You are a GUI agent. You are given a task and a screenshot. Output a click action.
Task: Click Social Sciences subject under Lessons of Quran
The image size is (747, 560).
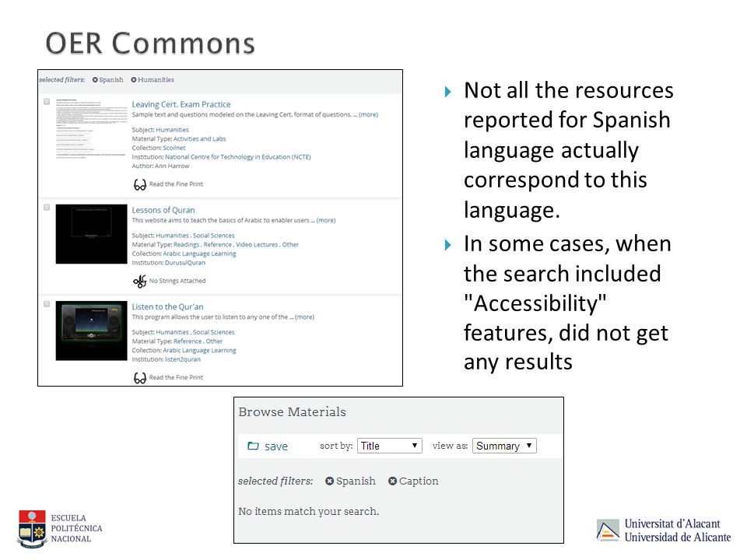pos(213,236)
